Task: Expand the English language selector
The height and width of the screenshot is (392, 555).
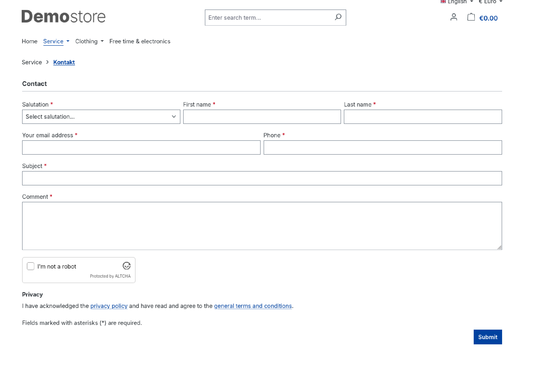Action: (x=457, y=2)
